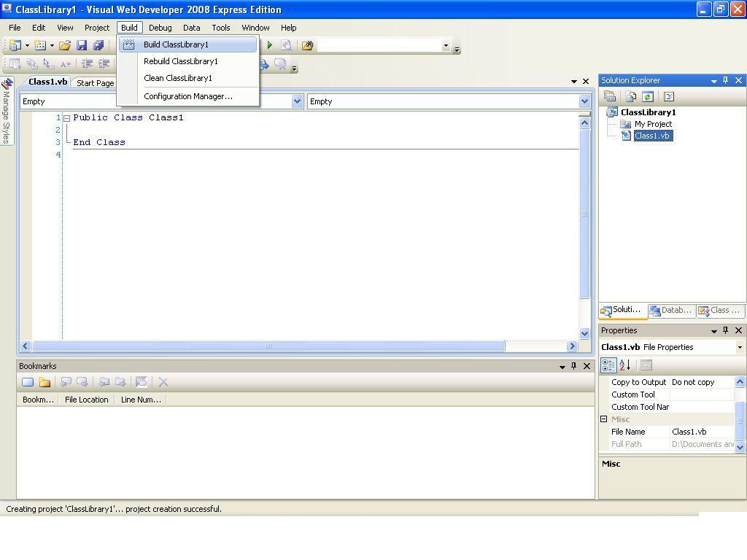Click the Increase Indent toolbar icon

104,63
